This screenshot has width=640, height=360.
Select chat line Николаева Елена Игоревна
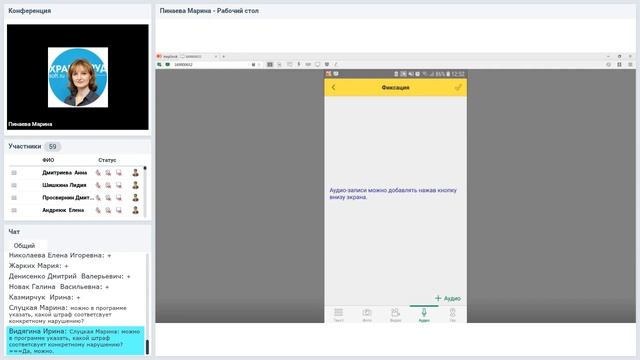(60, 256)
